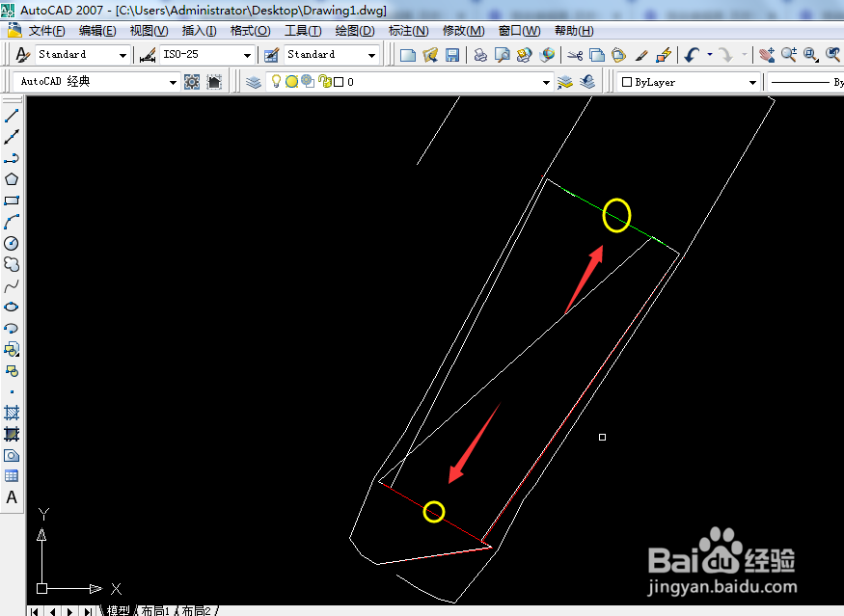Viewport: 844px width, 616px height.
Task: Toggle layer 0 viewport freeze icon
Action: coord(308,81)
